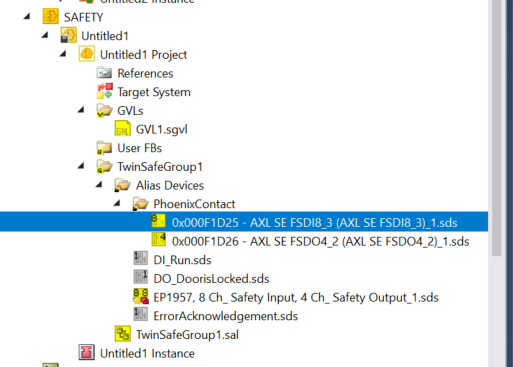This screenshot has width=513, height=367.
Task: Select the Target System entry
Action: point(154,92)
